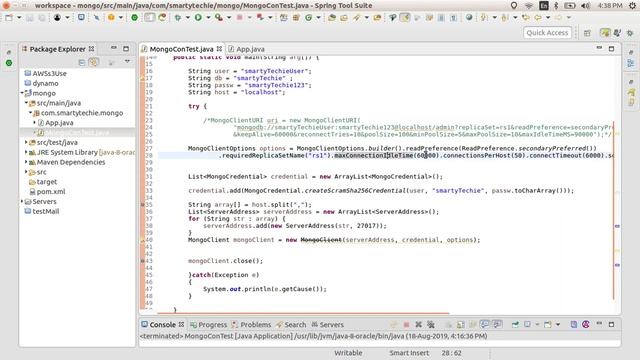The height and width of the screenshot is (360, 640).
Task: Click the New Java Package toolbar icon
Action: 296,18
